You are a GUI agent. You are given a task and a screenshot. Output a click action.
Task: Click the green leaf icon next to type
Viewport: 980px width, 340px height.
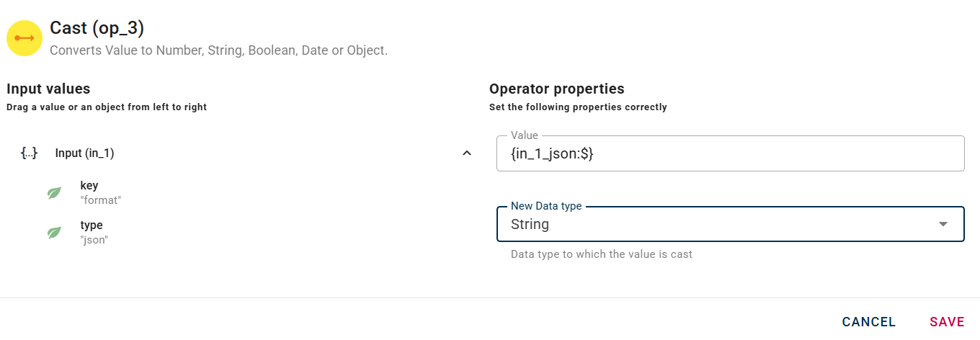(x=54, y=233)
